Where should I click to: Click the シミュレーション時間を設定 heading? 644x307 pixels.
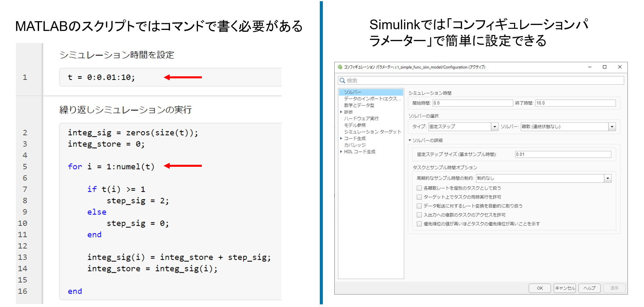tap(117, 55)
